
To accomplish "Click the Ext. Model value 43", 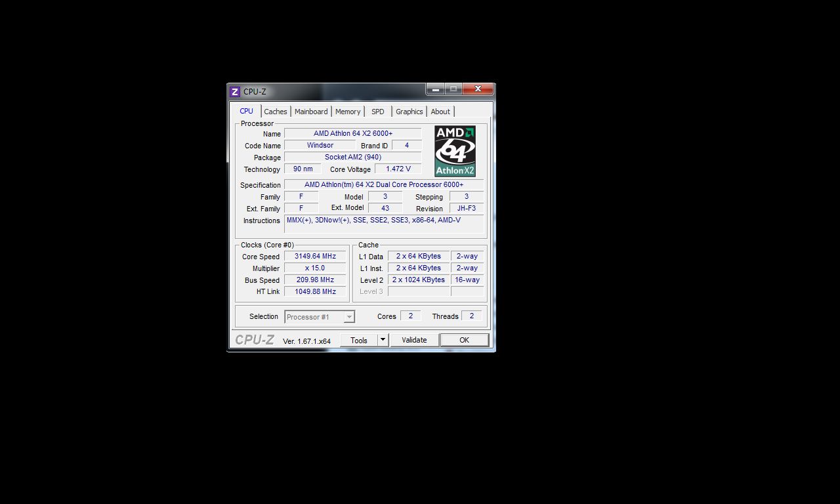I will (385, 209).
